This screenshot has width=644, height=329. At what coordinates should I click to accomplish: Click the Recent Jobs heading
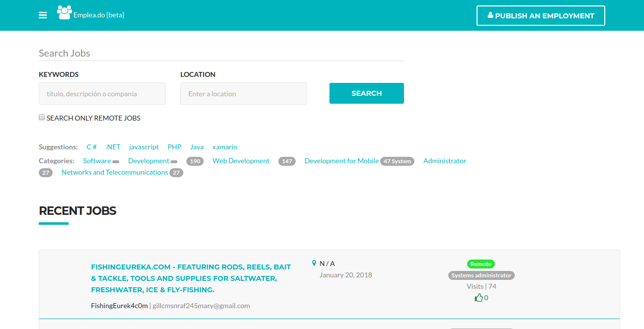(x=78, y=211)
